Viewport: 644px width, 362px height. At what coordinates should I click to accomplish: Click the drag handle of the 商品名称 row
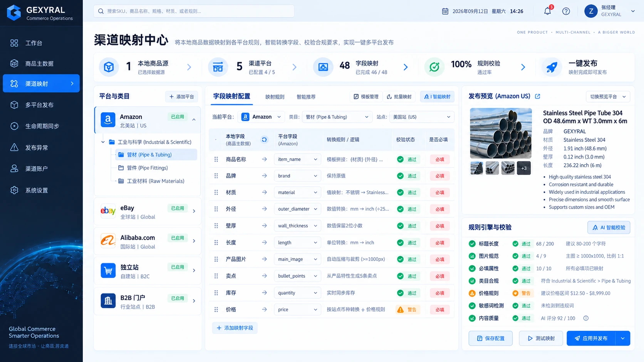[216, 159]
